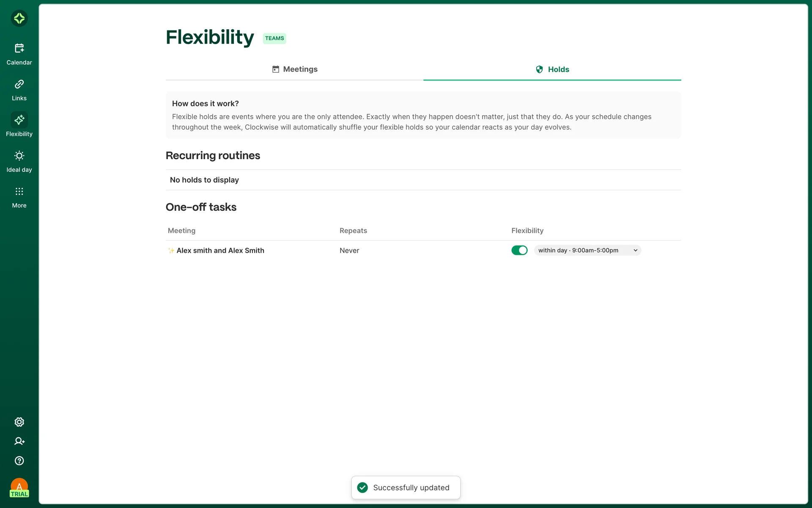Open the help question mark icon
This screenshot has width=812, height=508.
click(19, 461)
